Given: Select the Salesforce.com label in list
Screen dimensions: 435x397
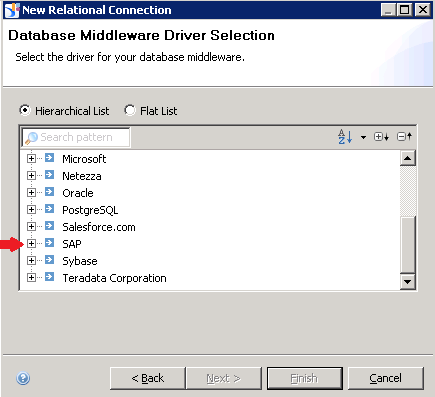Looking at the screenshot, I should (99, 227).
